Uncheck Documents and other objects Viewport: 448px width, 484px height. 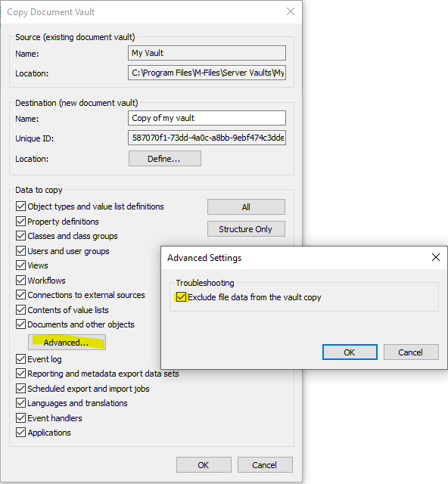pos(20,324)
